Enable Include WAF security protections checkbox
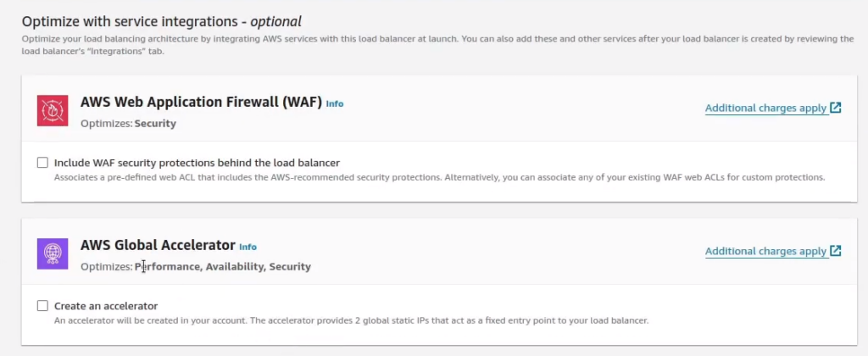 (42, 163)
